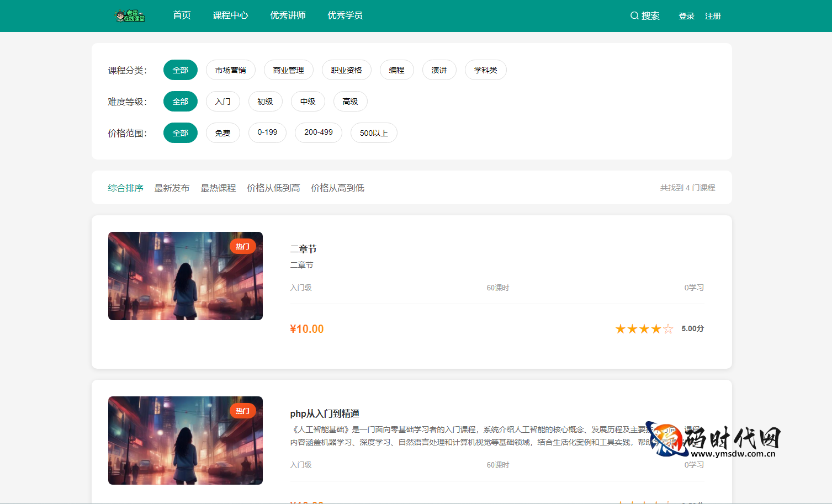Switch to 最热课程 sorting
The width and height of the screenshot is (832, 504).
coord(218,188)
